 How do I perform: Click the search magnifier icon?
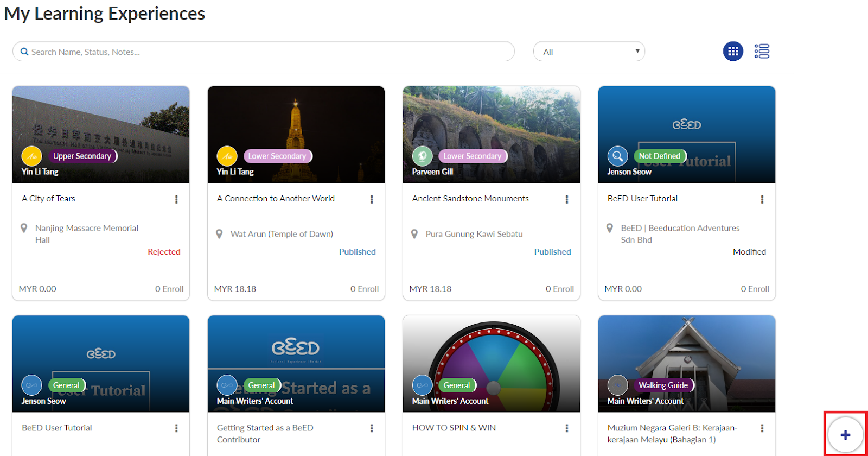[x=24, y=52]
